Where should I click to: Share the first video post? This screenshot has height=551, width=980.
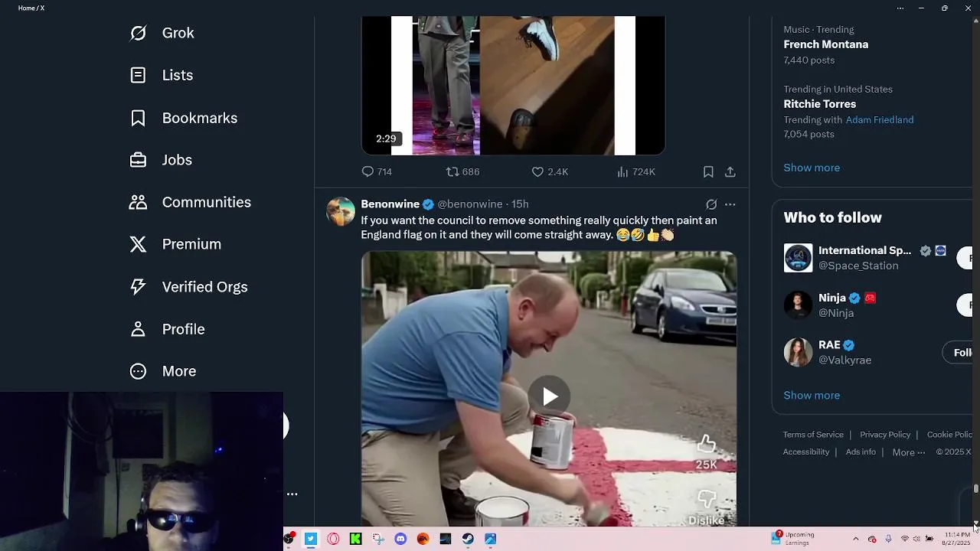point(730,172)
